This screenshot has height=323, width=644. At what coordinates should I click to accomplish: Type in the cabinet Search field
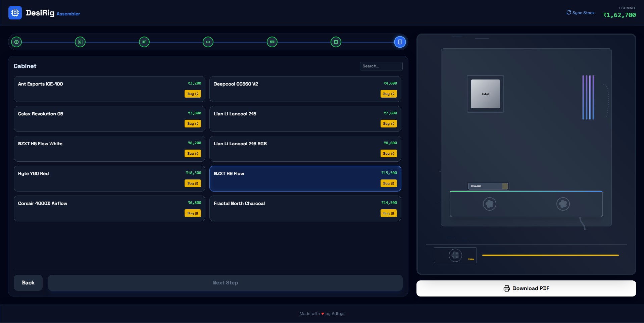coord(381,66)
